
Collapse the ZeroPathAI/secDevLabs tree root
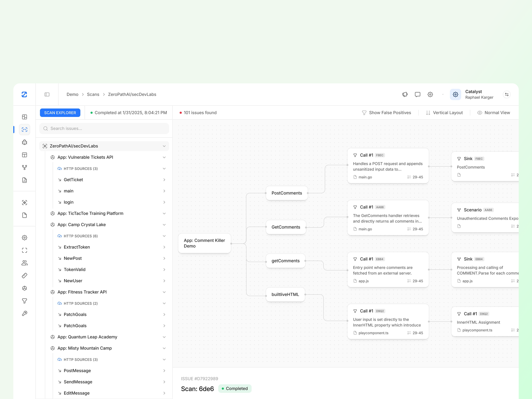(164, 146)
